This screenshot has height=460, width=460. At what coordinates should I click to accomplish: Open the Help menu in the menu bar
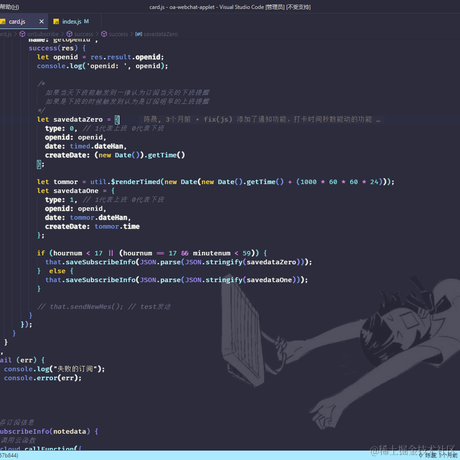[x=10, y=7]
